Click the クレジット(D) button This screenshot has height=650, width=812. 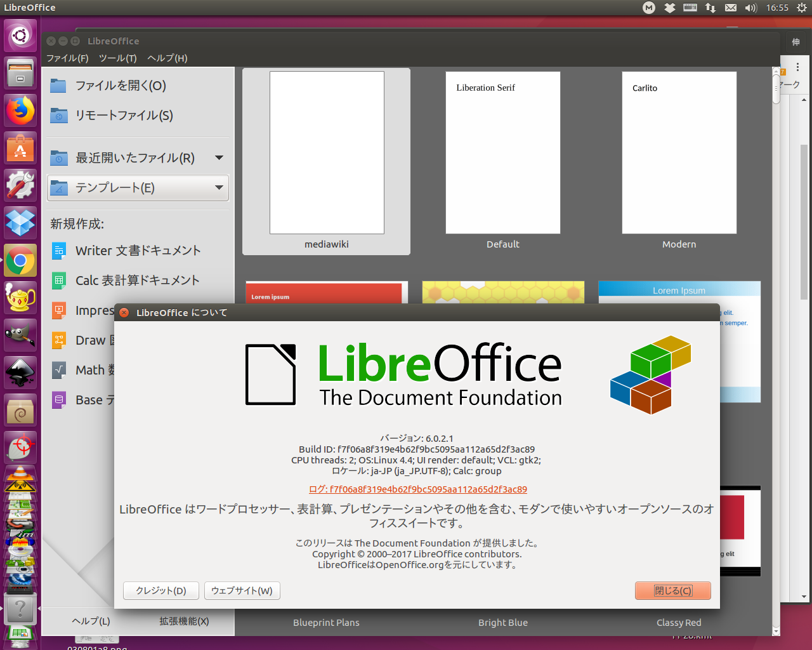pyautogui.click(x=161, y=591)
